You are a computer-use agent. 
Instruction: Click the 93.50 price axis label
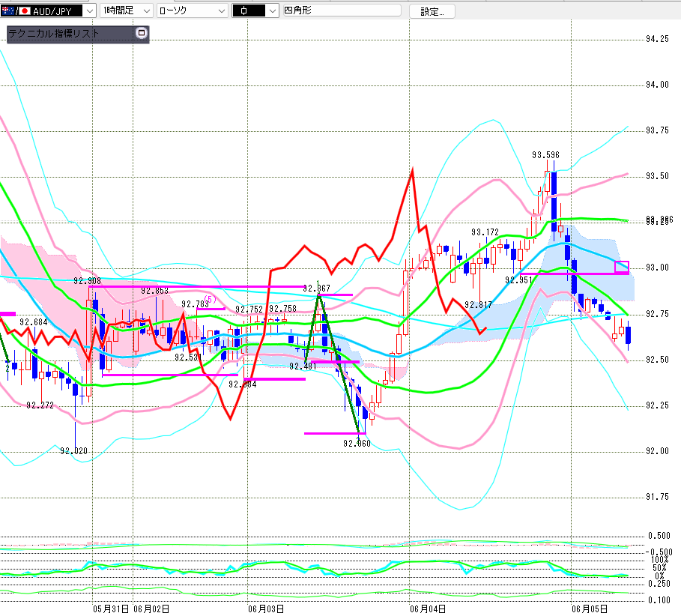[657, 176]
